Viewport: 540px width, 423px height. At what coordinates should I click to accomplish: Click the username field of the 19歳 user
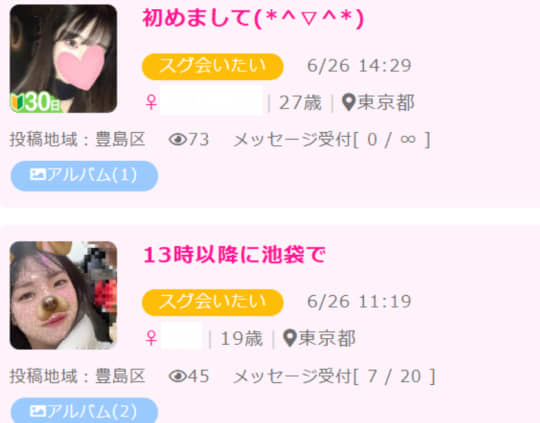(181, 337)
